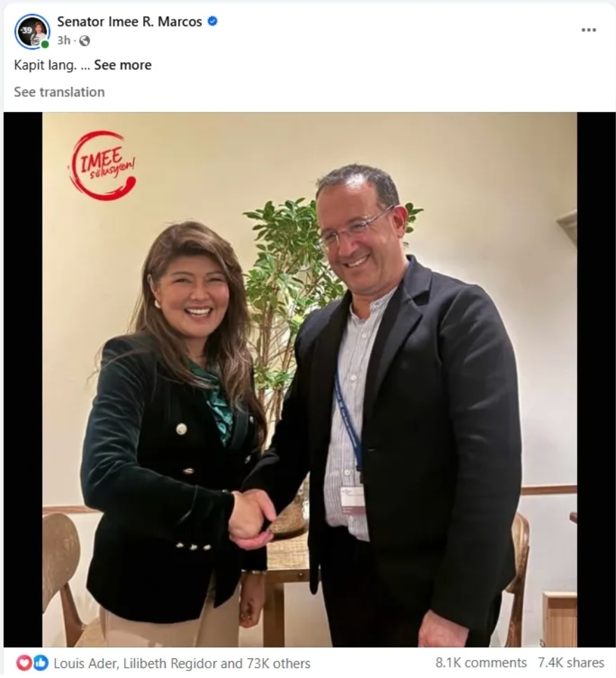This screenshot has width=616, height=678.
Task: Click the blue like reaction icon
Action: (41, 663)
